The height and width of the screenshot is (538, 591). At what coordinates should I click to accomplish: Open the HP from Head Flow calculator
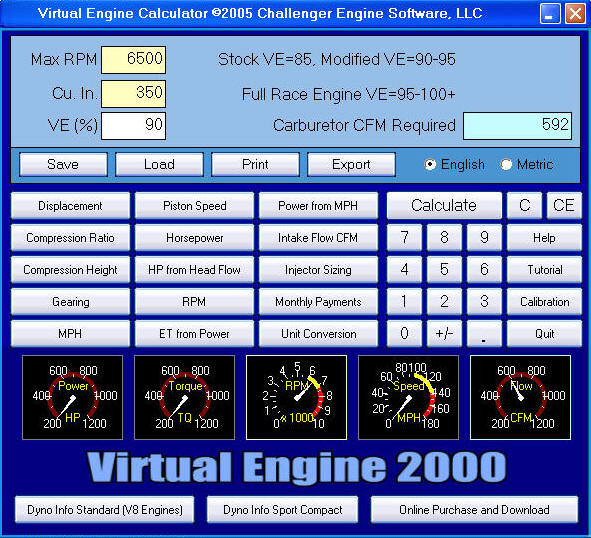(x=194, y=270)
